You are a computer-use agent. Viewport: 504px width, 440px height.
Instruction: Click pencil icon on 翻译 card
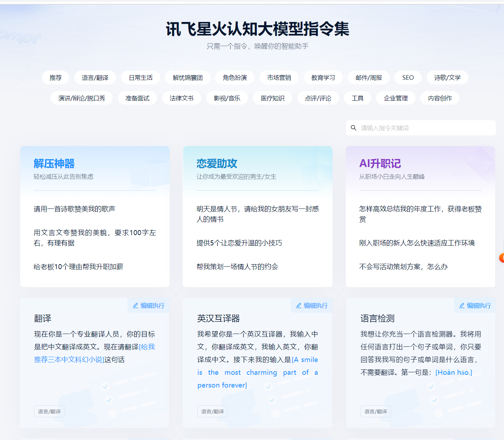coord(135,306)
